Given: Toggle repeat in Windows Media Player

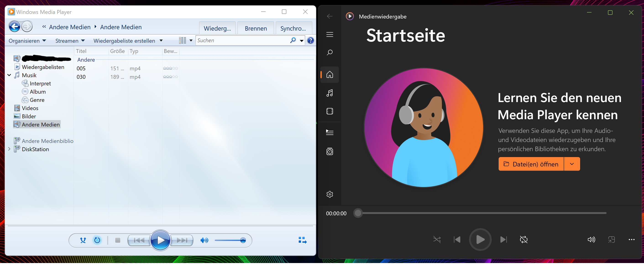Looking at the screenshot, I should 97,240.
